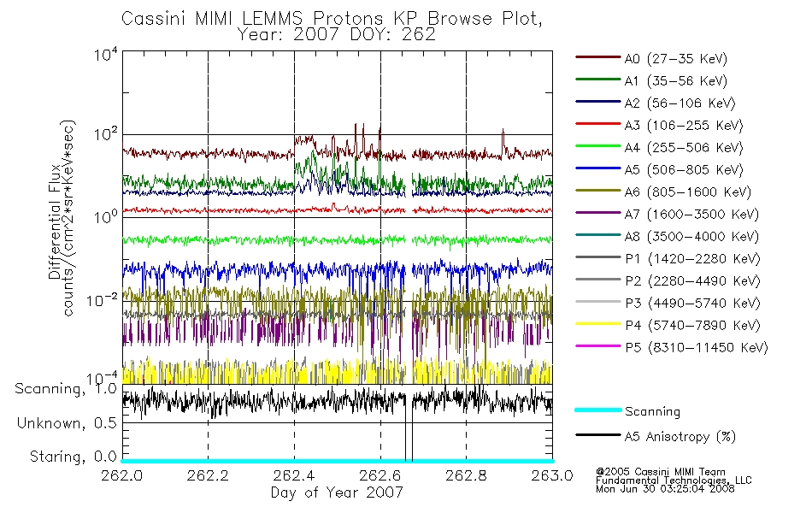
Task: Click the 'Day of Year 2007' axis title
Action: tap(337, 492)
